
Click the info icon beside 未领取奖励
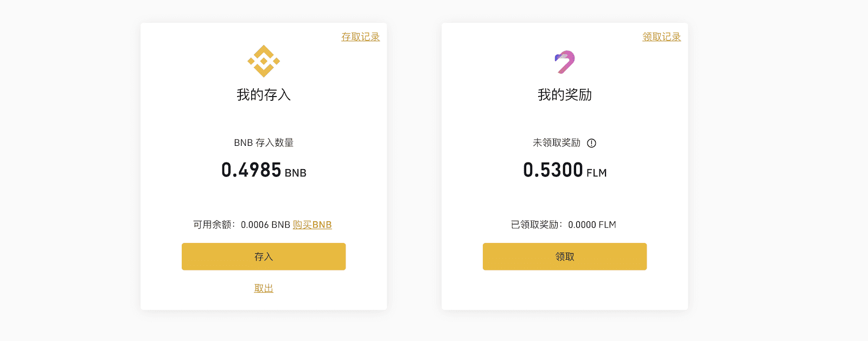click(x=592, y=143)
